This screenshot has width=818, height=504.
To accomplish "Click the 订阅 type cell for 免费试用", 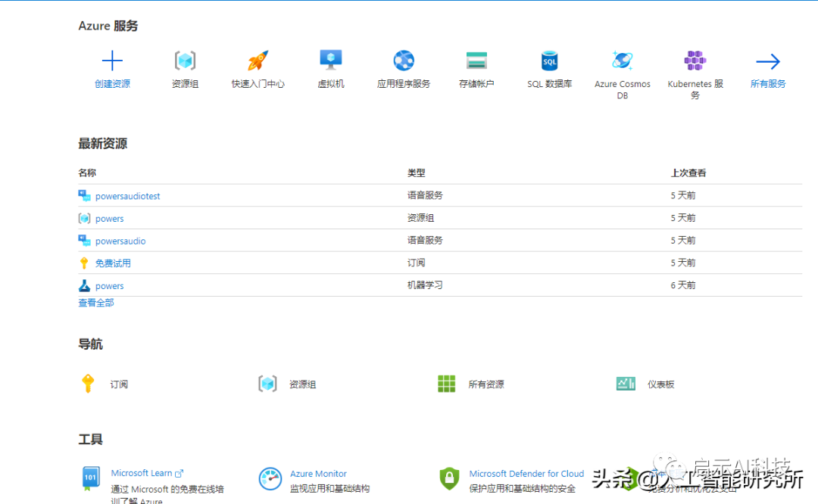I will point(417,263).
